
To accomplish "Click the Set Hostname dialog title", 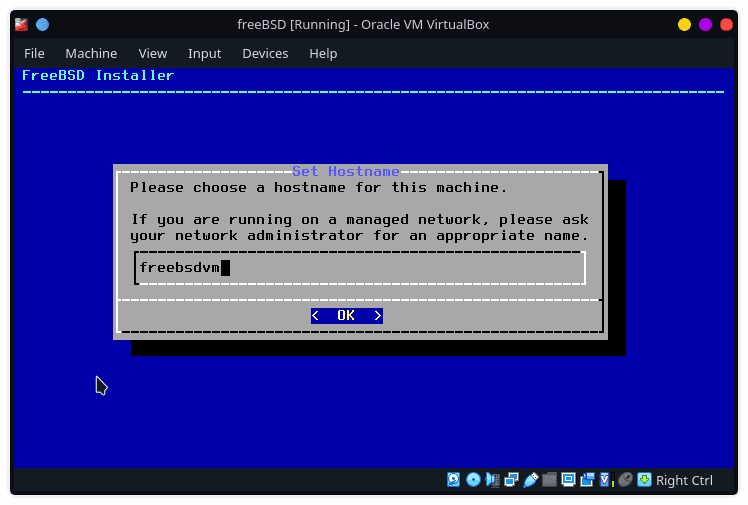I will click(x=345, y=171).
